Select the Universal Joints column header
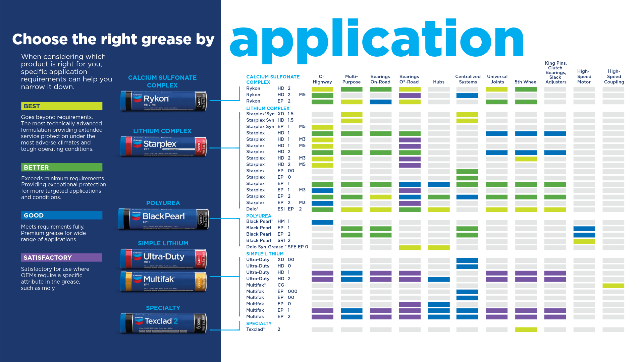The image size is (644, 362). 497,79
